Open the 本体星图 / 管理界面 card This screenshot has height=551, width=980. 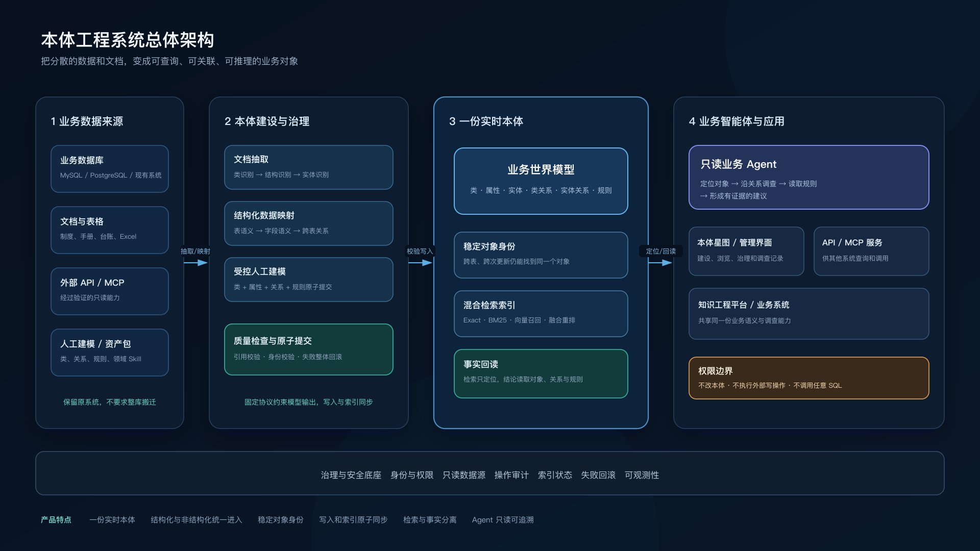(x=746, y=251)
